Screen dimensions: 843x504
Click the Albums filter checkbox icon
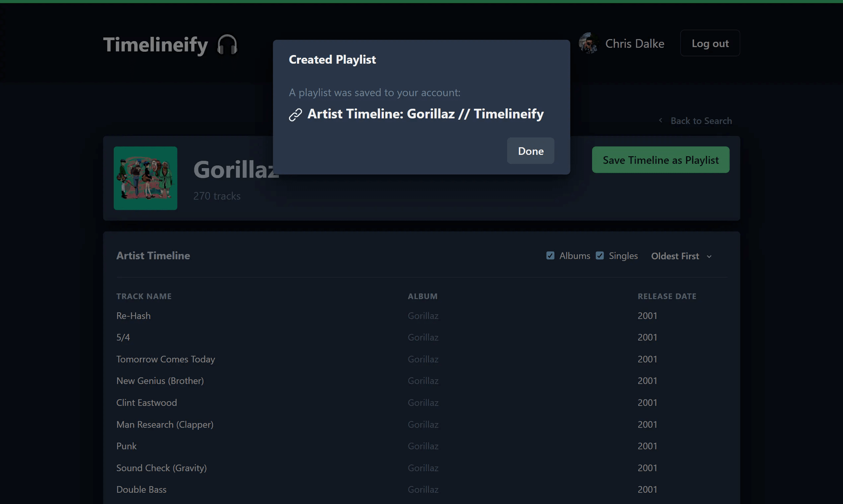tap(551, 256)
